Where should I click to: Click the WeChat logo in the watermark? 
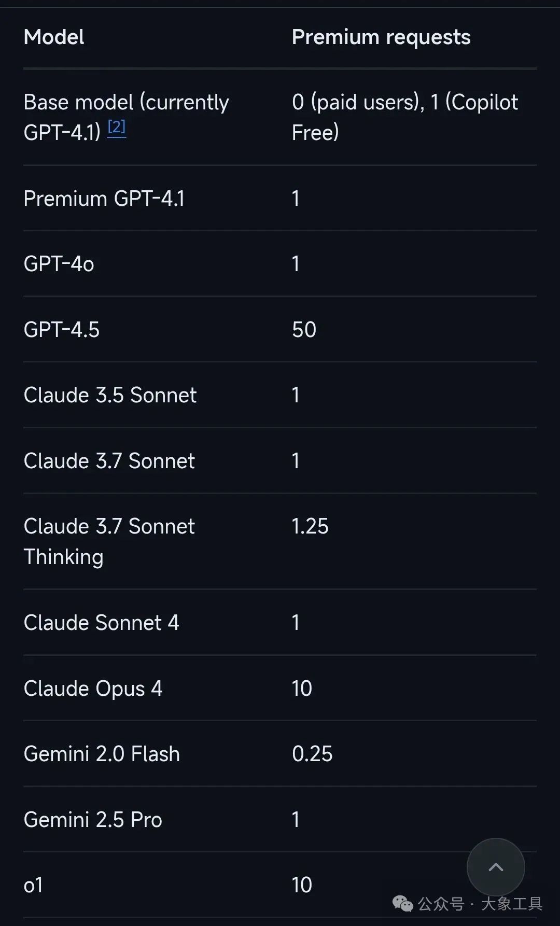403,904
